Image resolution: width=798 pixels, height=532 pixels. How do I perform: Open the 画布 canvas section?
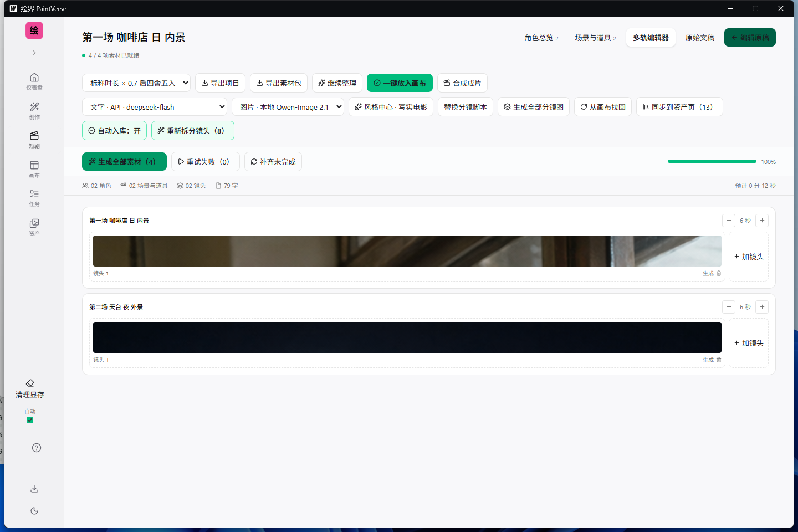pyautogui.click(x=34, y=168)
